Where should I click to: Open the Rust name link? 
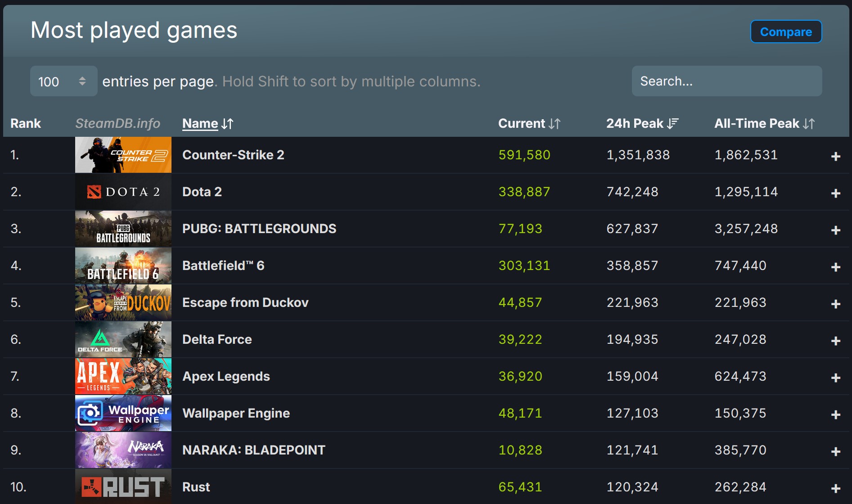(x=196, y=487)
